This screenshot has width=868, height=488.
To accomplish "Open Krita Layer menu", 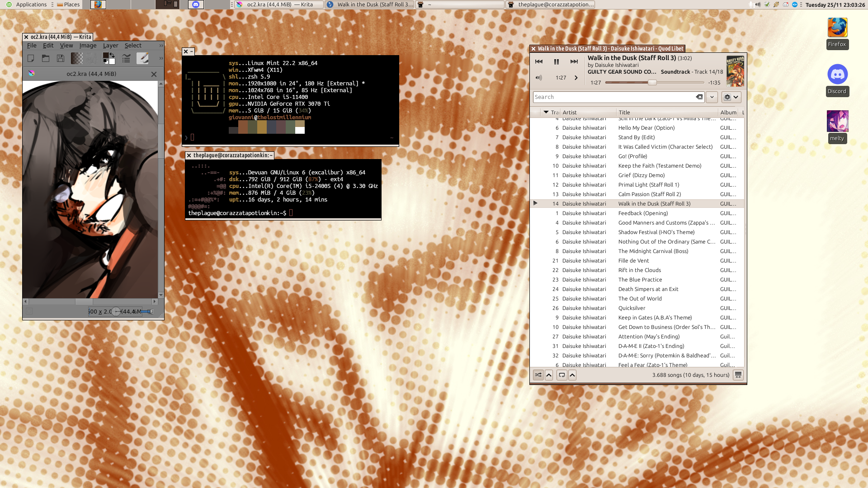I will pos(110,46).
